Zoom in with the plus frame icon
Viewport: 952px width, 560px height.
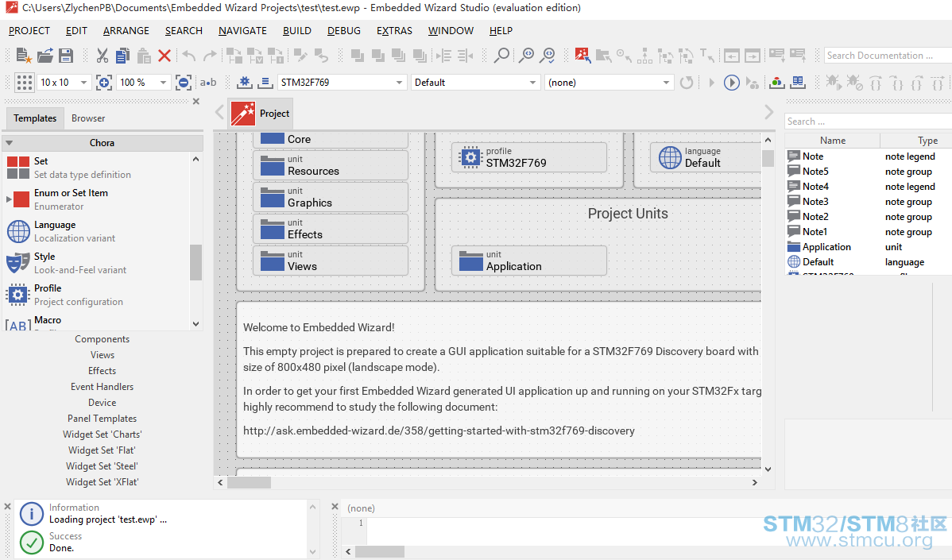tap(104, 82)
